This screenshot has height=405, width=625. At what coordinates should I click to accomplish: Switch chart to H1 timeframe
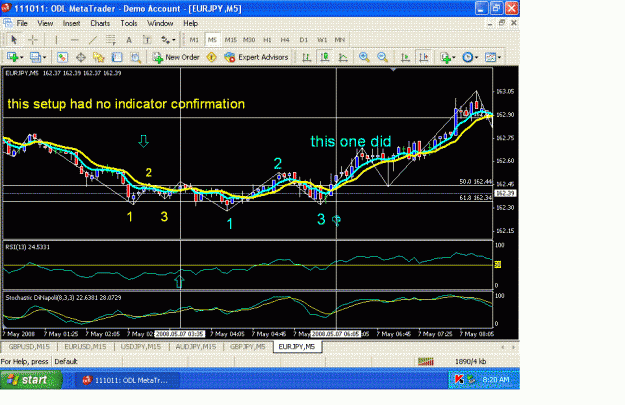click(267, 39)
